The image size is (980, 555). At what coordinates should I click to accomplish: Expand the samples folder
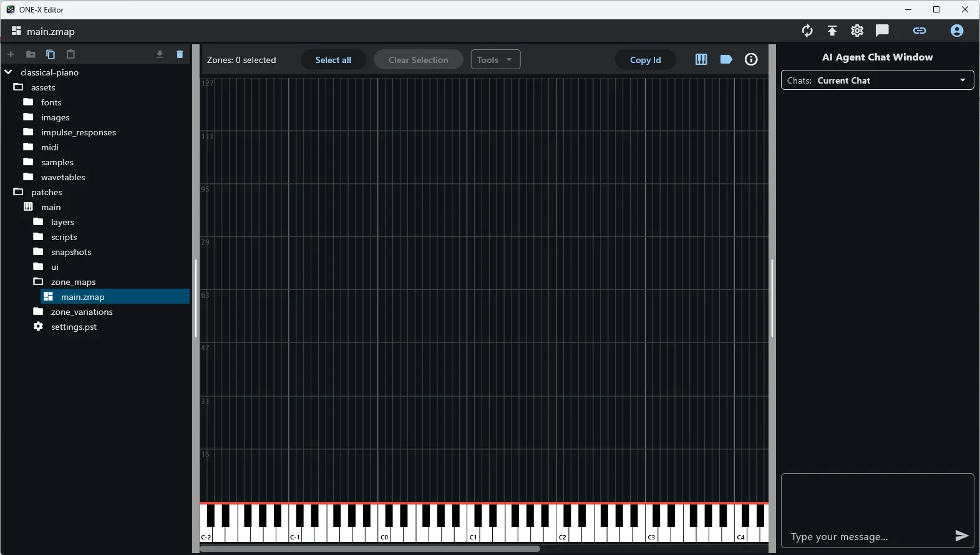(57, 162)
